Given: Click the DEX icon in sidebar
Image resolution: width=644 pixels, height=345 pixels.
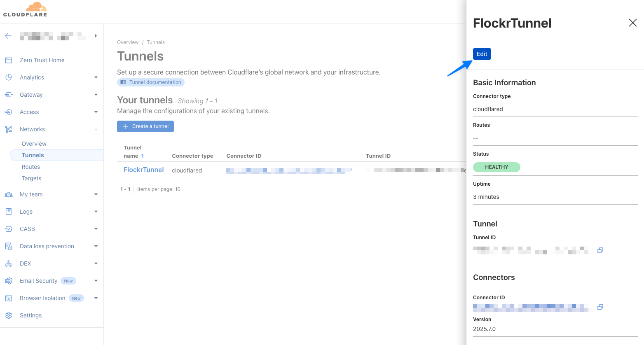Looking at the screenshot, I should [x=9, y=263].
